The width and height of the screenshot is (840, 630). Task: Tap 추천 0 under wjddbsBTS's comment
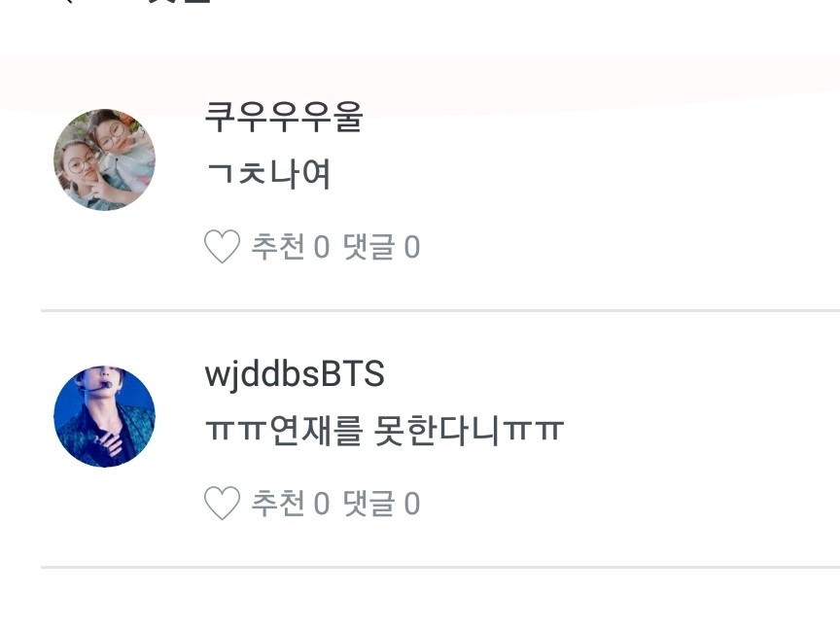click(x=291, y=504)
